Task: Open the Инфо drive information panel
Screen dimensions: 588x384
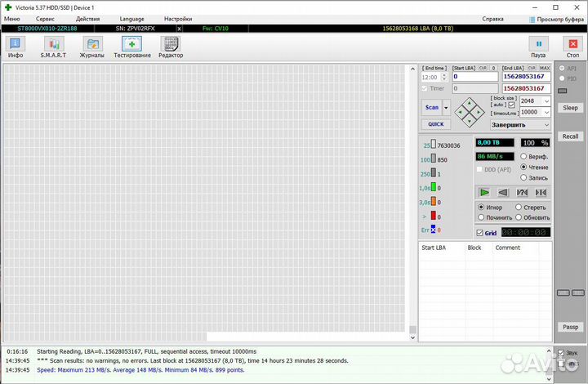Action: 16,47
